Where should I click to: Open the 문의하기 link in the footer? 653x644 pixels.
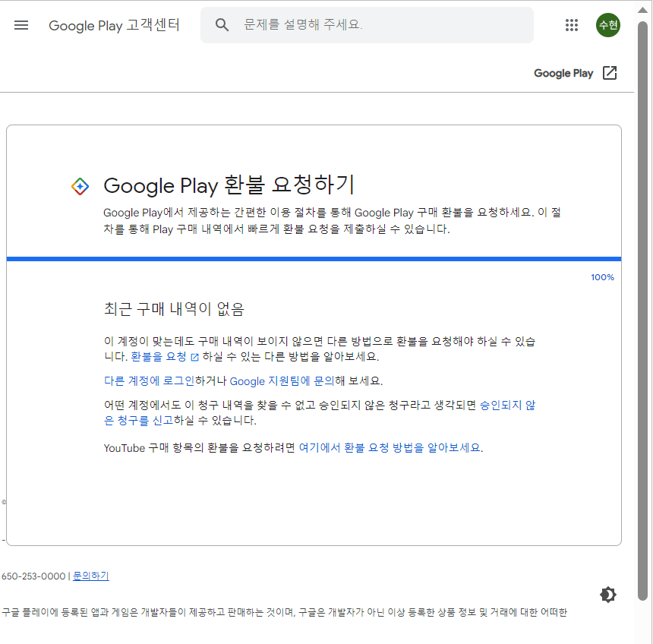[x=90, y=576]
